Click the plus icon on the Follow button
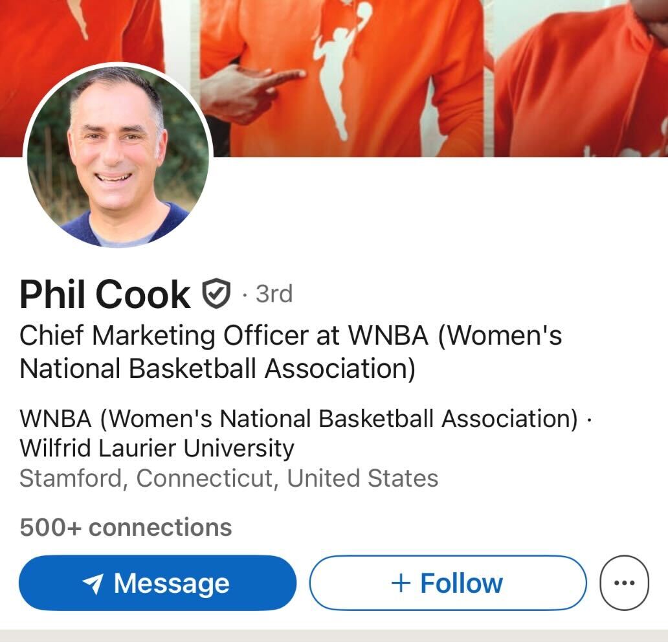This screenshot has width=668, height=644. coord(401,583)
